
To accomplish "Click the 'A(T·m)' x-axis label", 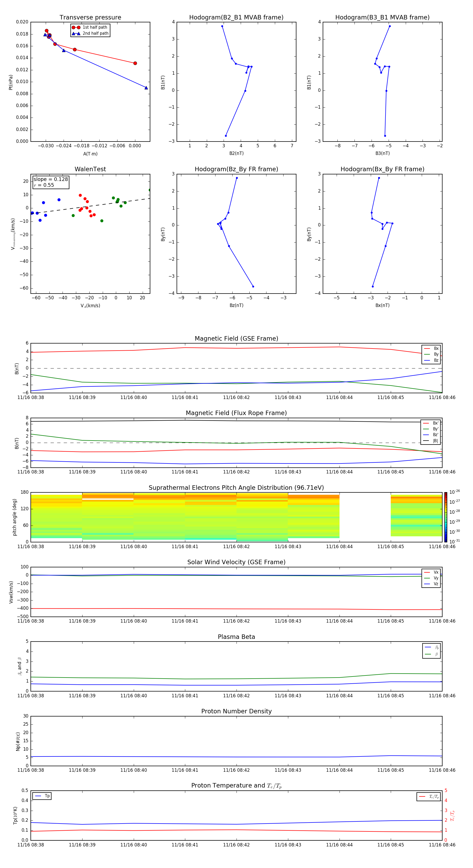I will [x=90, y=154].
